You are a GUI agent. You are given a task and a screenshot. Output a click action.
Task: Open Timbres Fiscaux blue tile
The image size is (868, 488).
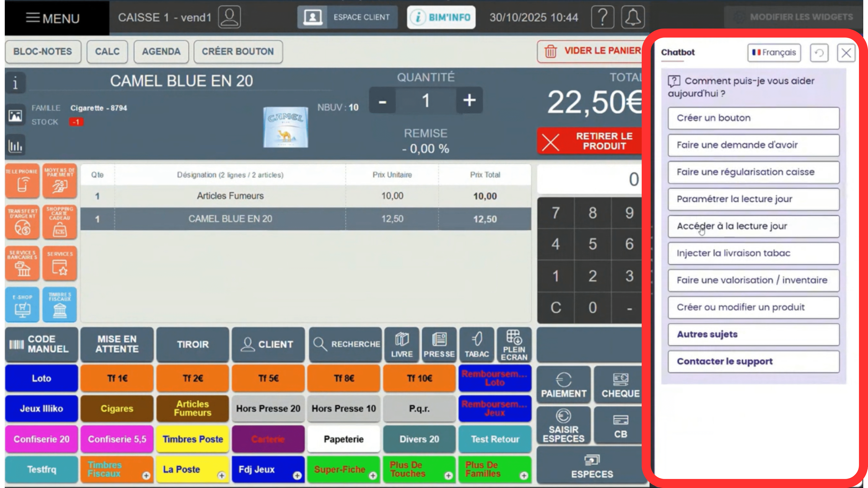(60, 305)
